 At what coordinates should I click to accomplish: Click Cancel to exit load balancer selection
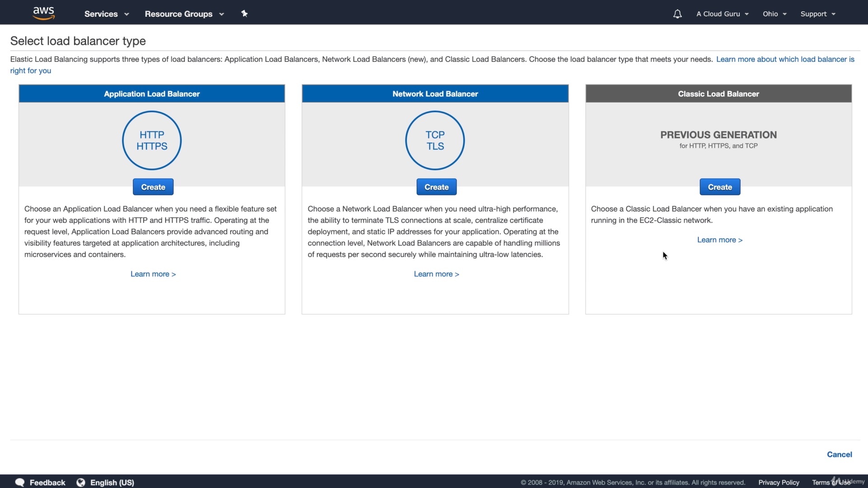point(839,455)
